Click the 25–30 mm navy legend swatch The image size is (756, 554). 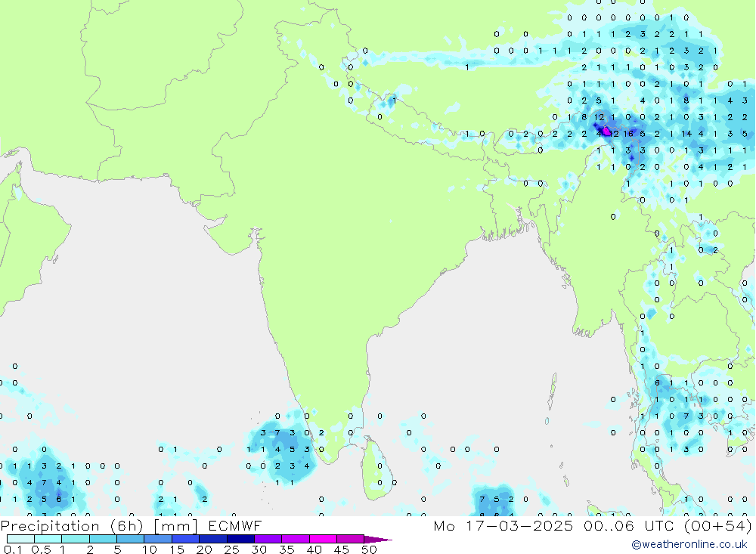pos(240,539)
